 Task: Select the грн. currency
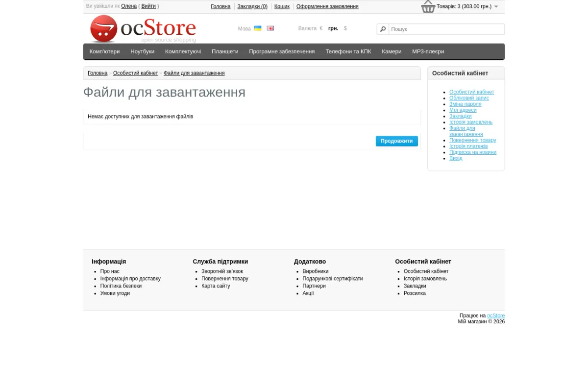pos(333,28)
